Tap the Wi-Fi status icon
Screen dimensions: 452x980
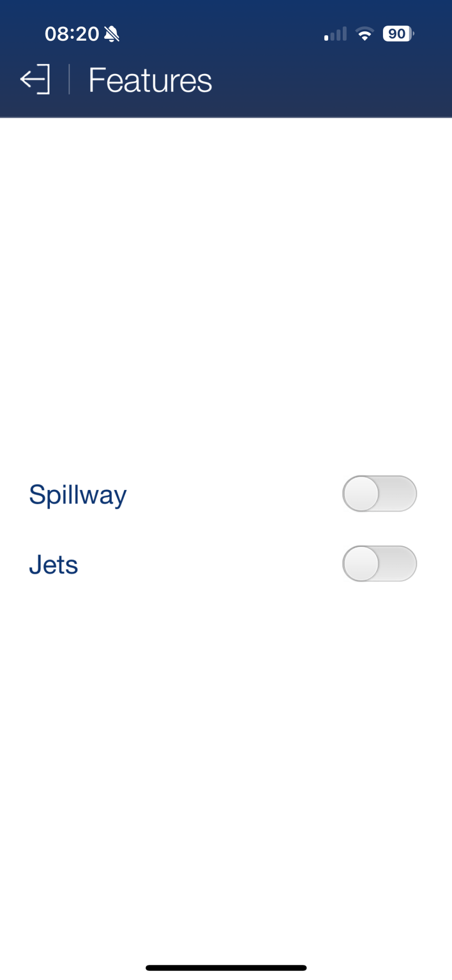[364, 34]
